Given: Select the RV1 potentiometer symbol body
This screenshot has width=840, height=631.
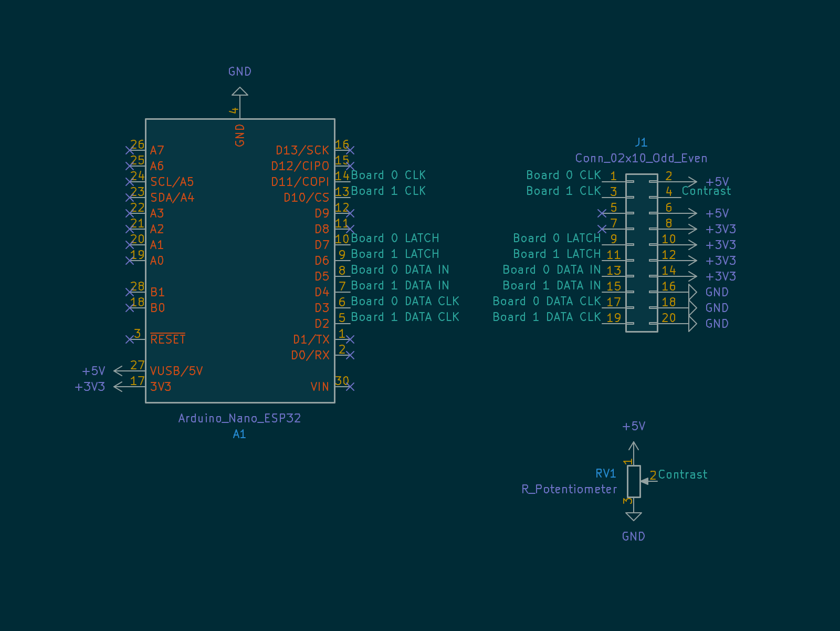Looking at the screenshot, I should click(x=634, y=481).
